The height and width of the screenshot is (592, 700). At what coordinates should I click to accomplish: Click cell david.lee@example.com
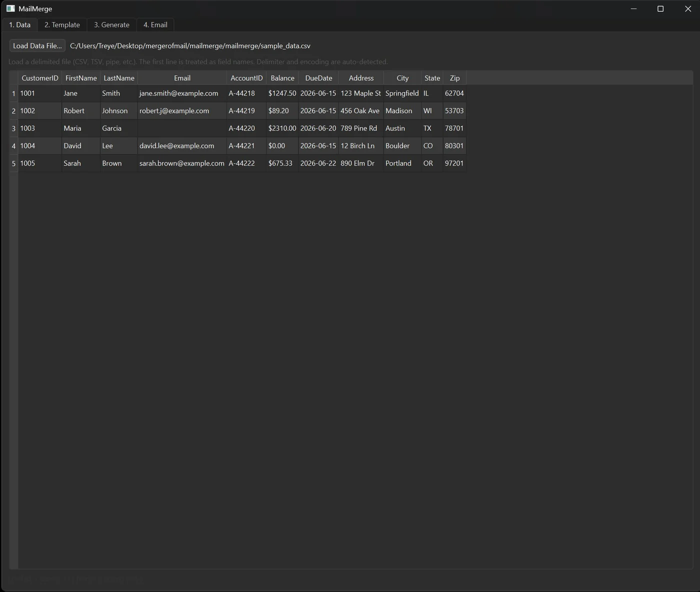[182, 146]
